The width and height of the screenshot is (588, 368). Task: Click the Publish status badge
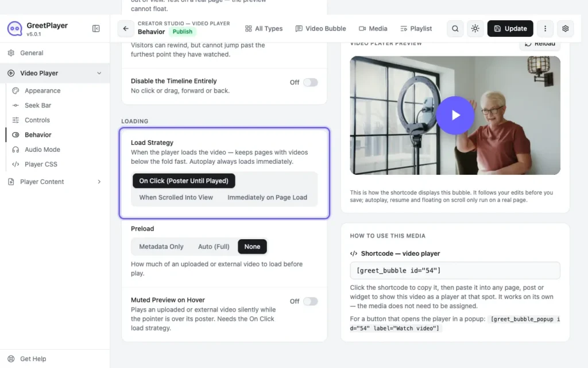(x=183, y=32)
